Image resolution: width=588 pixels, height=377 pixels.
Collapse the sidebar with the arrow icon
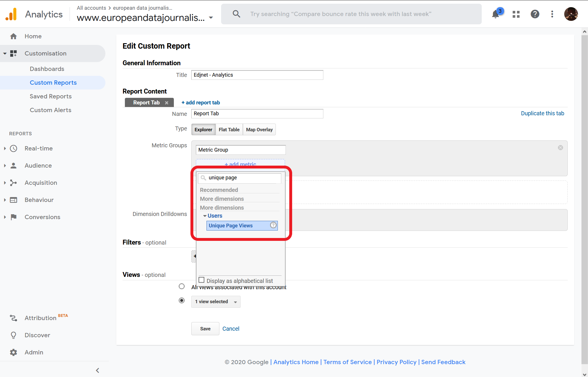[x=97, y=370]
